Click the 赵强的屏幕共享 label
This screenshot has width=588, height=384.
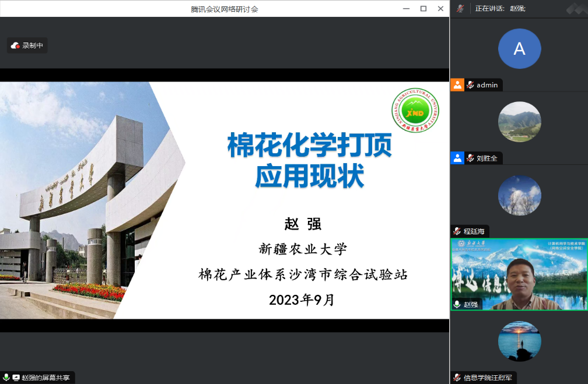45,378
